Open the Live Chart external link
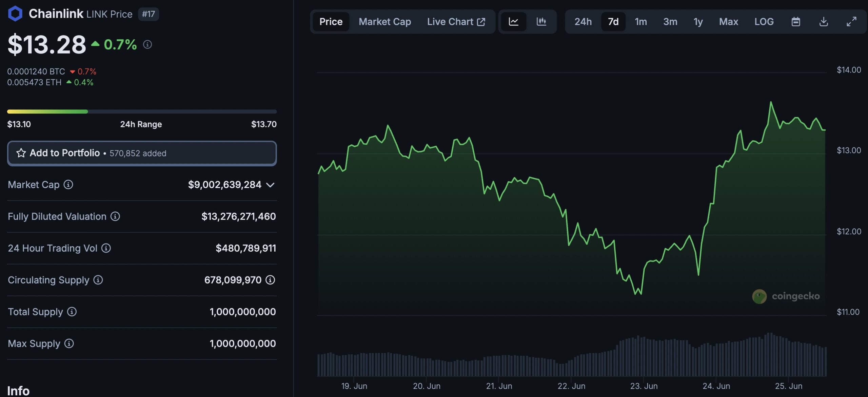868x397 pixels. click(x=456, y=22)
